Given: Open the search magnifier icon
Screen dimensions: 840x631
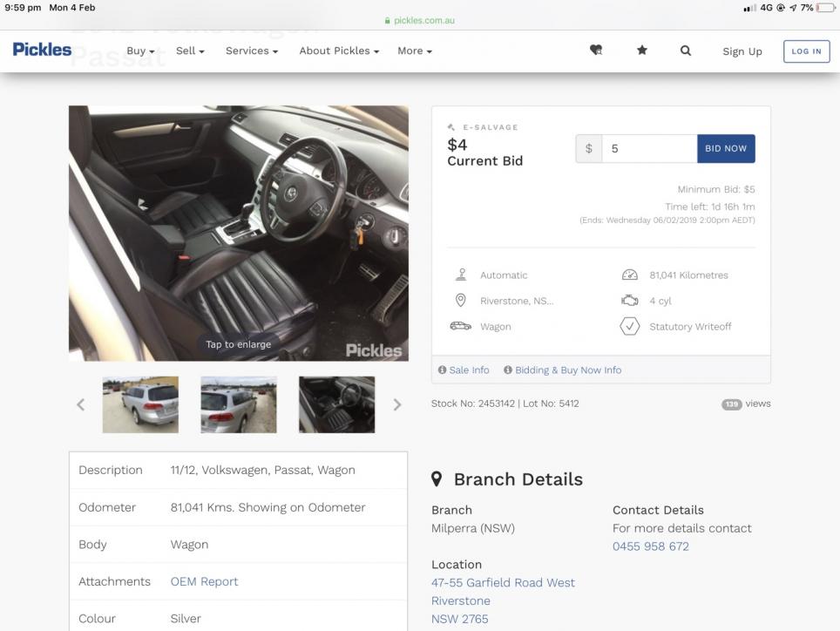Looking at the screenshot, I should [x=686, y=51].
